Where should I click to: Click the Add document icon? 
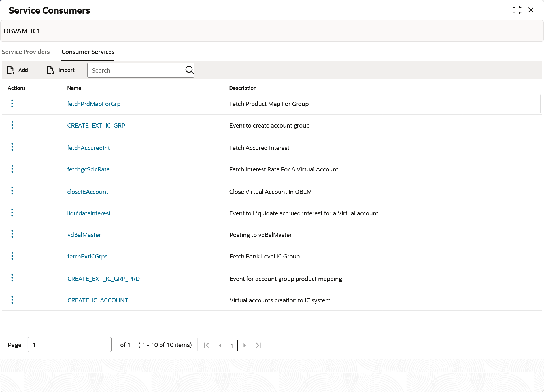tap(11, 70)
